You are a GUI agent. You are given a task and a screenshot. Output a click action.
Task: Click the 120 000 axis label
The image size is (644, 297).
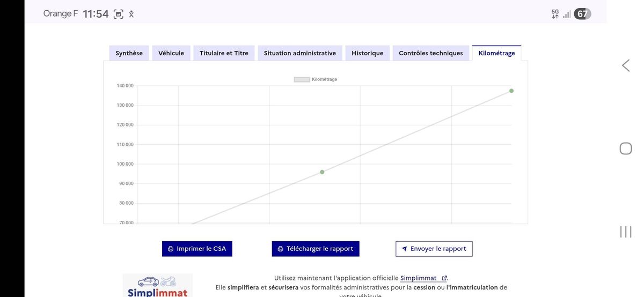[x=125, y=125]
